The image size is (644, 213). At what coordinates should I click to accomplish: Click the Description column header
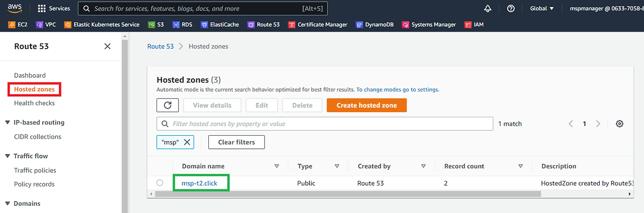pos(558,166)
